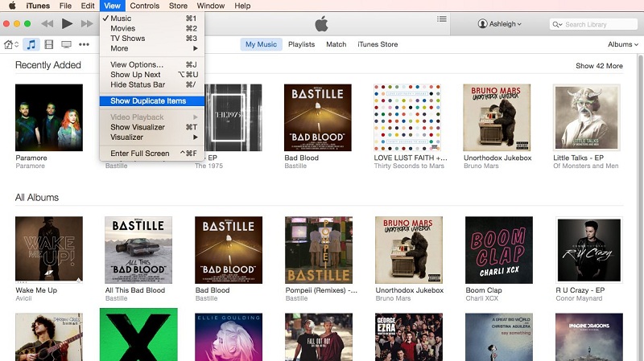
Task: Select the Movies library icon
Action: [x=49, y=44]
